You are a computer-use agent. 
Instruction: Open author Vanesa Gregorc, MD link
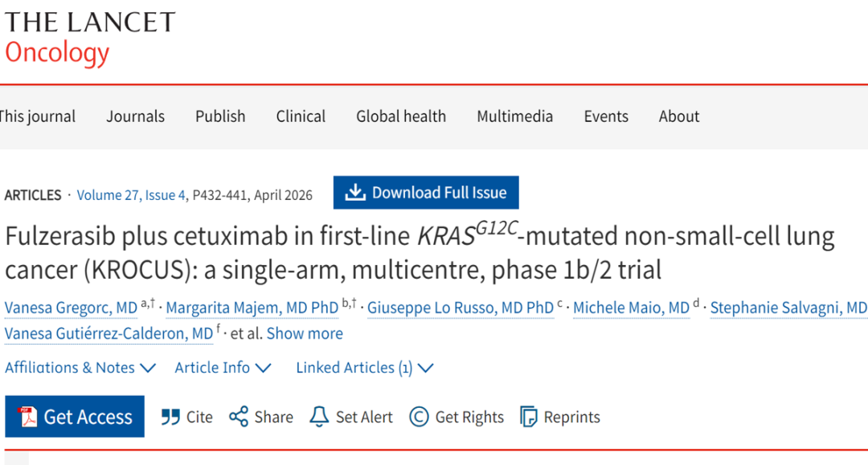pyautogui.click(x=71, y=308)
